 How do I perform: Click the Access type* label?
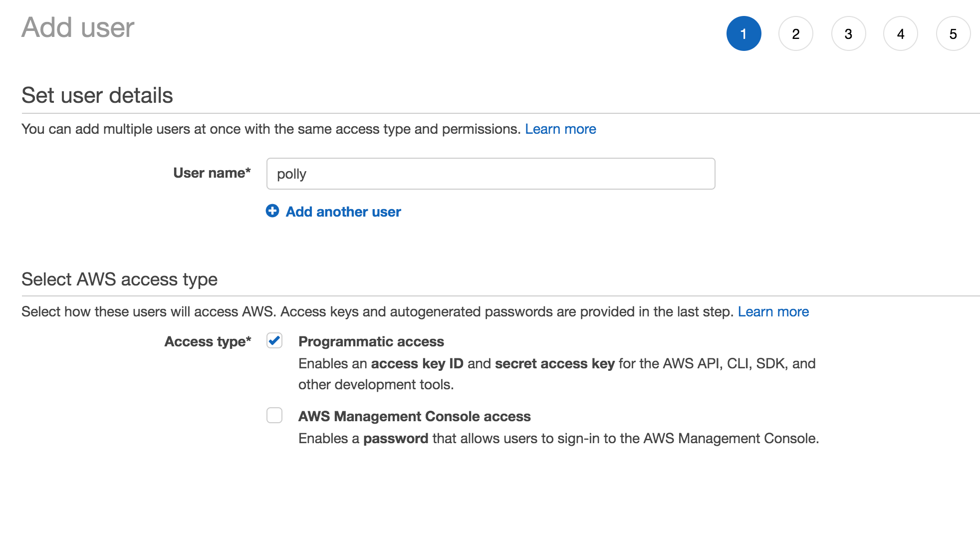[208, 341]
